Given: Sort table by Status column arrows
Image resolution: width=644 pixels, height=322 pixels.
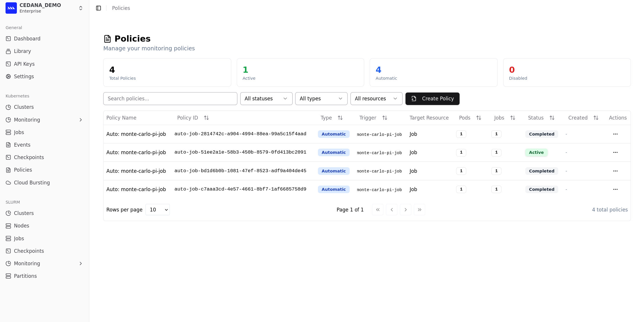Looking at the screenshot, I should click(x=552, y=118).
